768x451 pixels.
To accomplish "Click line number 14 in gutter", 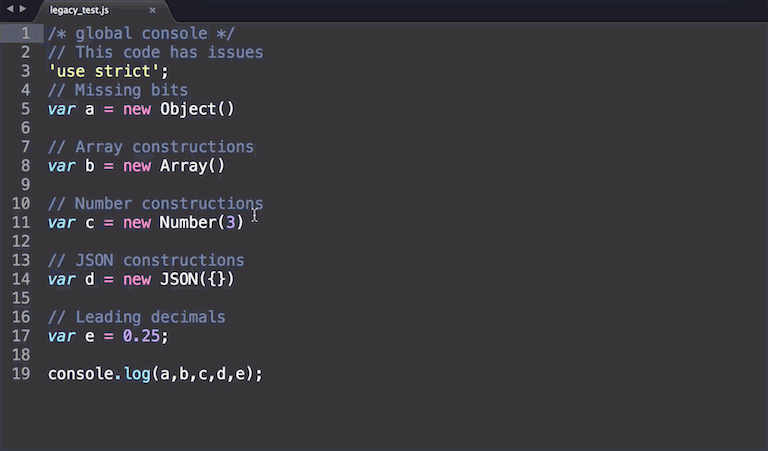I will click(21, 279).
